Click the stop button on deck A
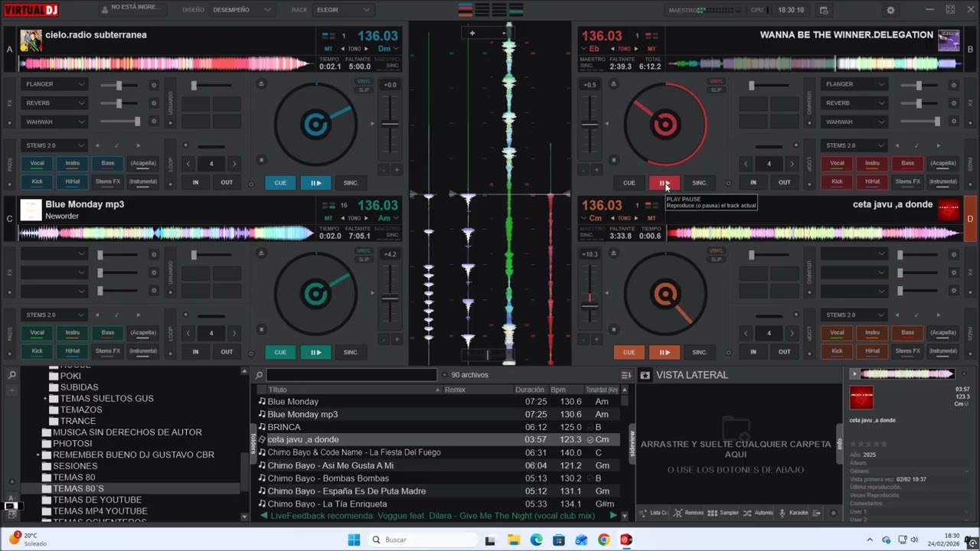The height and width of the screenshot is (551, 980). pyautogui.click(x=261, y=160)
